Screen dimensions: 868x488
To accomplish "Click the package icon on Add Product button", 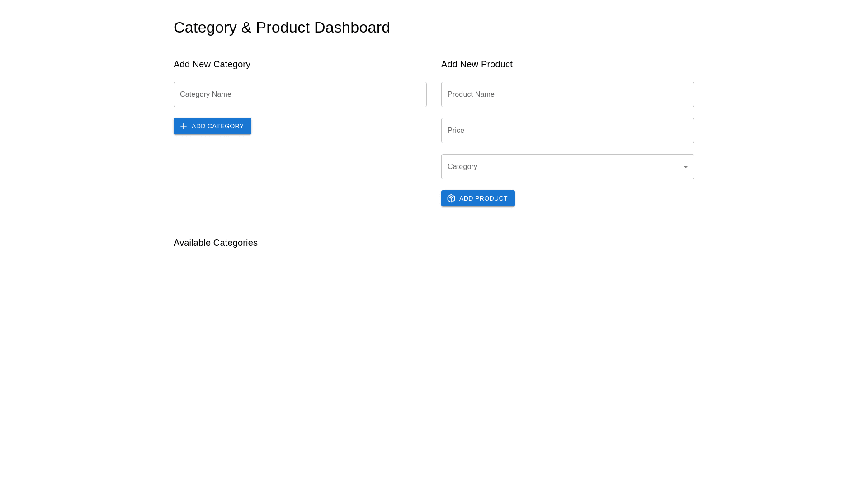I will click(451, 198).
